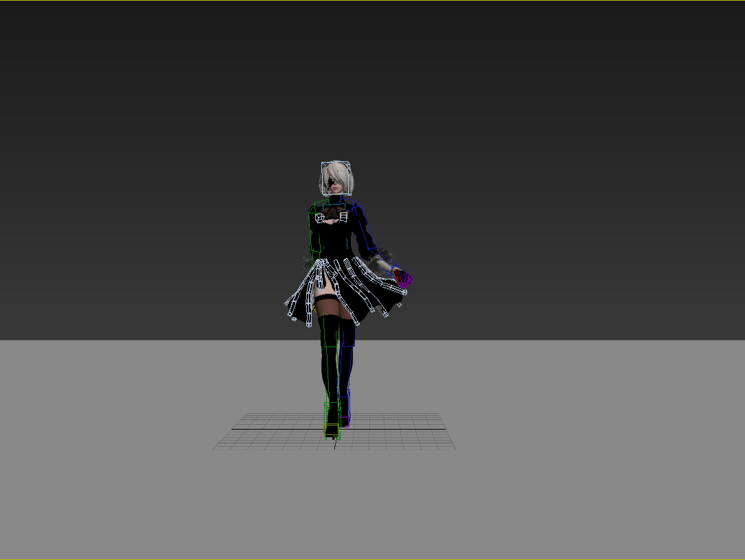Image resolution: width=745 pixels, height=560 pixels.
Task: Select the cube-shaped helper on the chest
Action: pos(320,218)
